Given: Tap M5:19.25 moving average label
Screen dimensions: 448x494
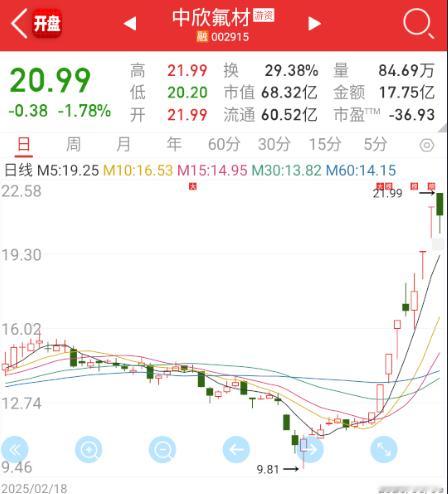Looking at the screenshot, I should click(68, 170).
